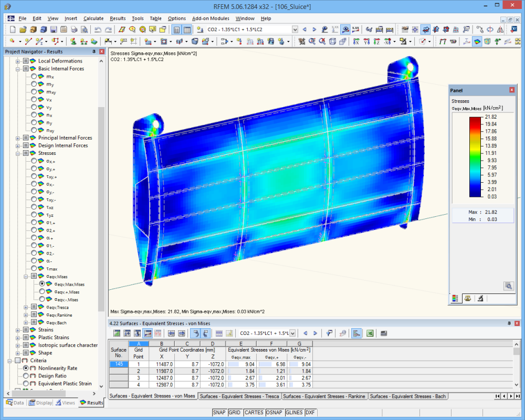This screenshot has width=525, height=420.
Task: Click the view in X direction icon
Action: 356,41
